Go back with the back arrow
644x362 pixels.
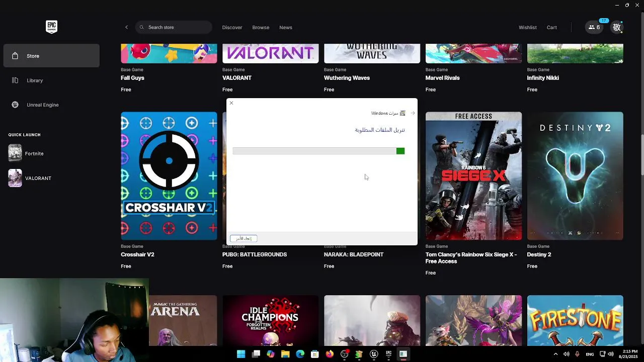126,27
